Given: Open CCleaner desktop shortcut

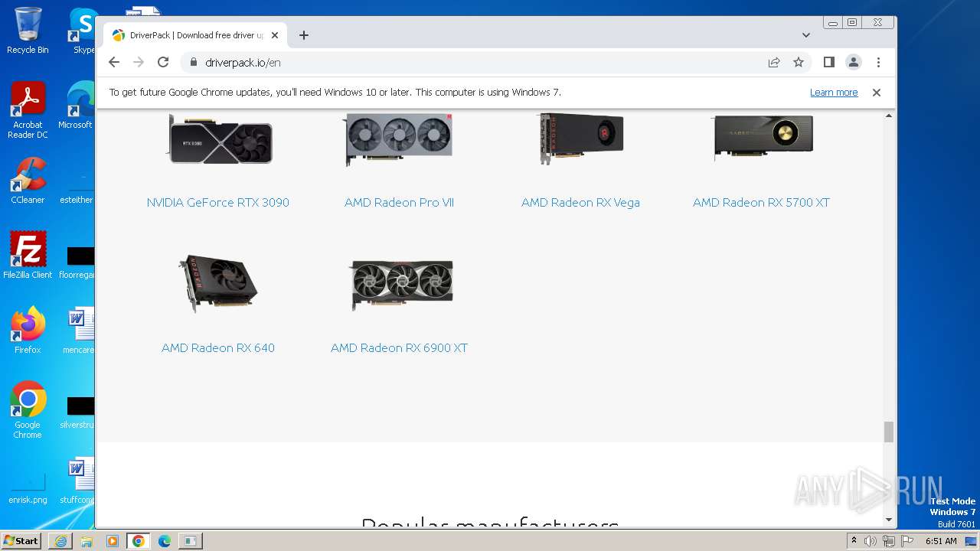Looking at the screenshot, I should click(x=28, y=181).
